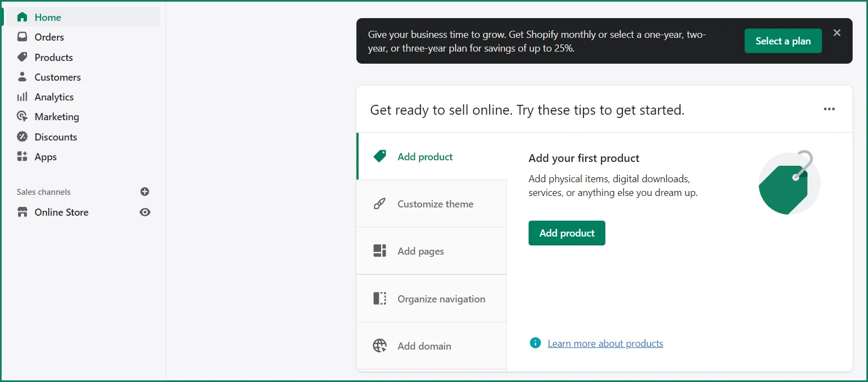
Task: Click the Analytics bar chart icon
Action: (x=22, y=97)
